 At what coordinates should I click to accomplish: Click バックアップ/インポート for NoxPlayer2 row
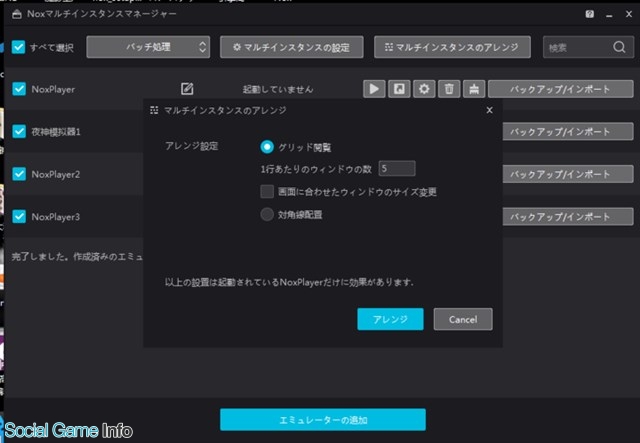(568, 174)
